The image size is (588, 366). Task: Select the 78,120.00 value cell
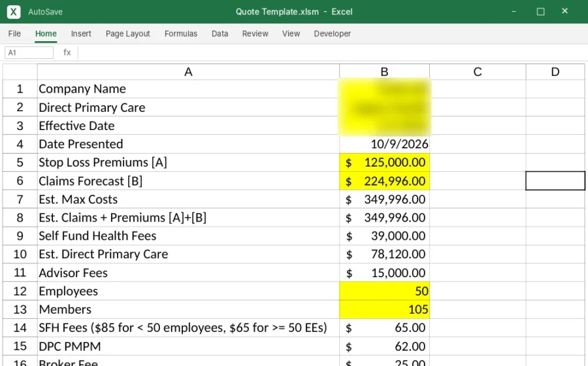click(384, 254)
